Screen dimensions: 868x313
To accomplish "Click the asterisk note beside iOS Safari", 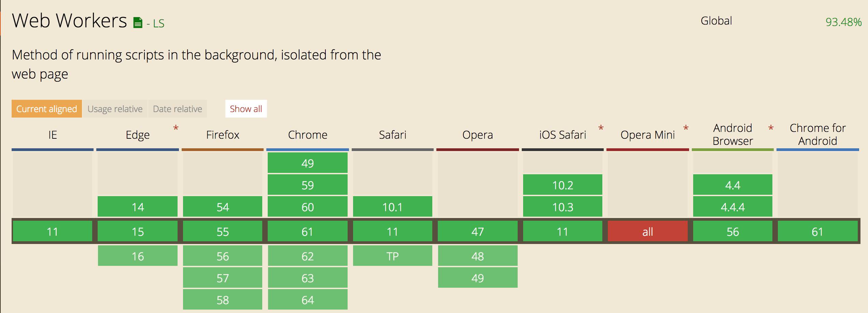I will tap(601, 128).
